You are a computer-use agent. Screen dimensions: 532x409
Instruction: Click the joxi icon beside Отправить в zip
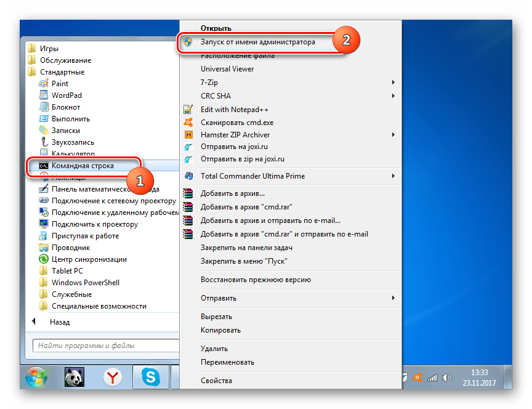188,159
